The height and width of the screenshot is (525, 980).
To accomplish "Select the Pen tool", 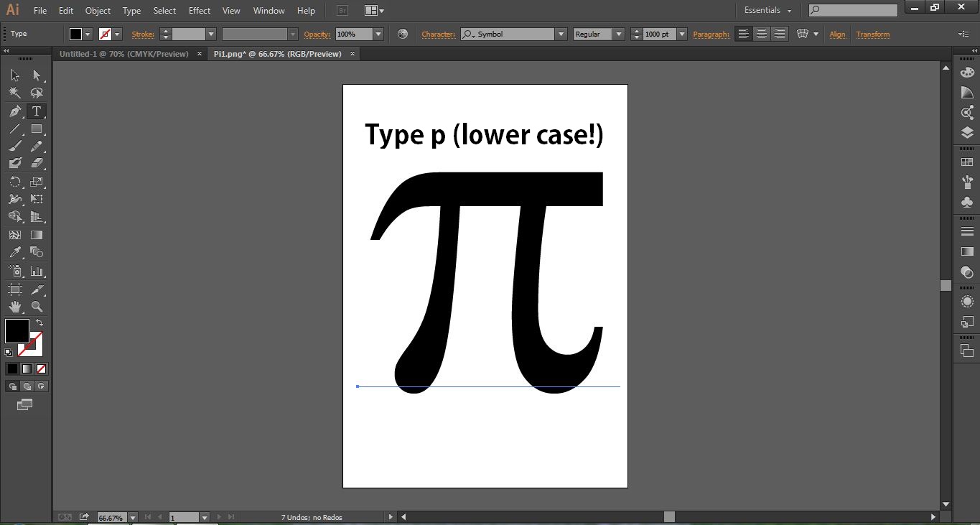I will click(15, 111).
